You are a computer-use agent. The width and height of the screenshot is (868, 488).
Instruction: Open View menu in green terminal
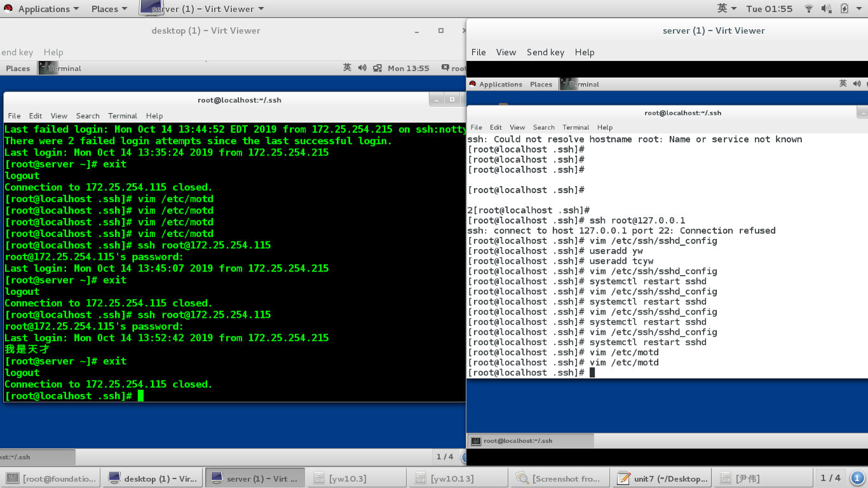click(x=59, y=116)
